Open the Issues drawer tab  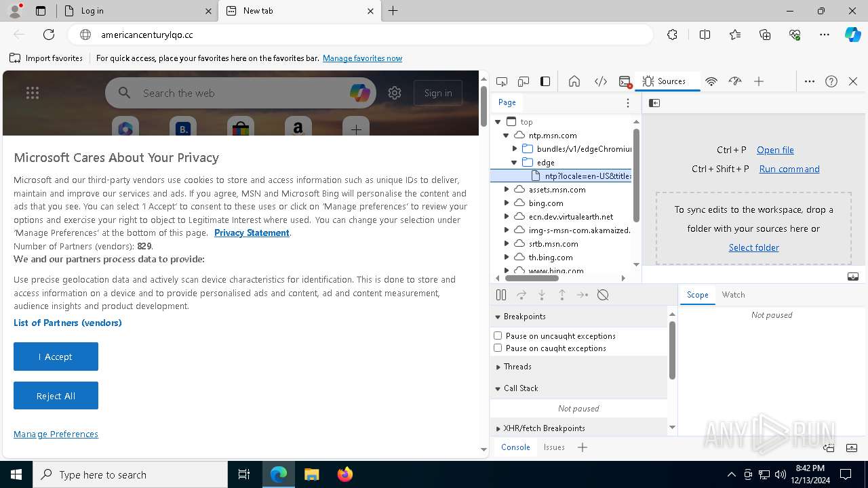554,447
